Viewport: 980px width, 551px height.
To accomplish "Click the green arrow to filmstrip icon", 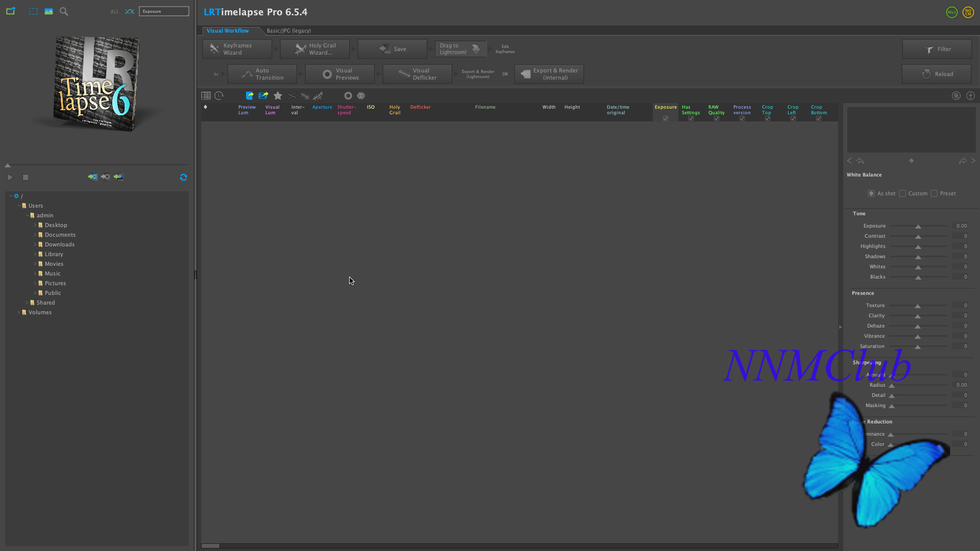I will click(x=92, y=177).
